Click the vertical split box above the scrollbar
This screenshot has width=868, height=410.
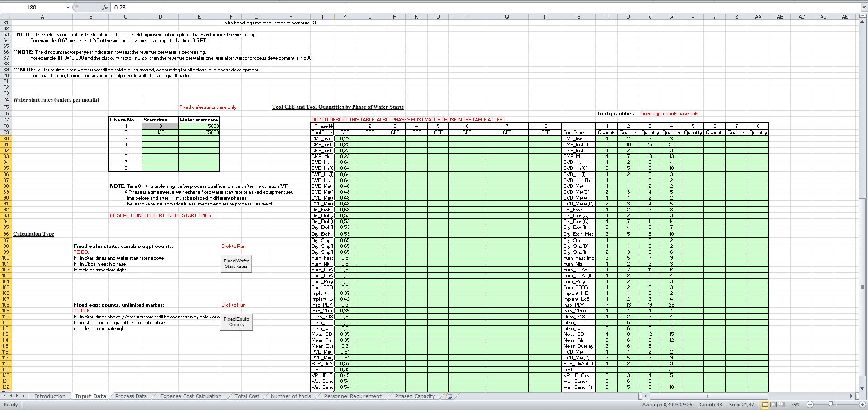(862, 17)
